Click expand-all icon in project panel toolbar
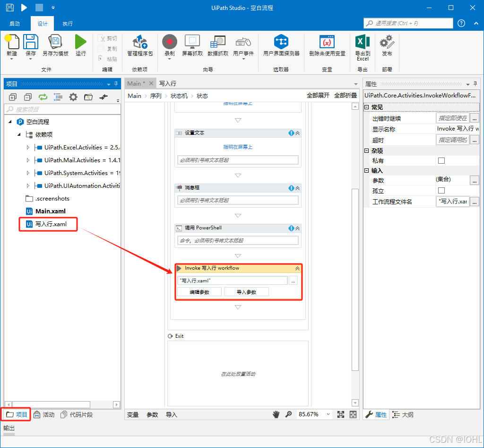This screenshot has height=448, width=484. 13,97
